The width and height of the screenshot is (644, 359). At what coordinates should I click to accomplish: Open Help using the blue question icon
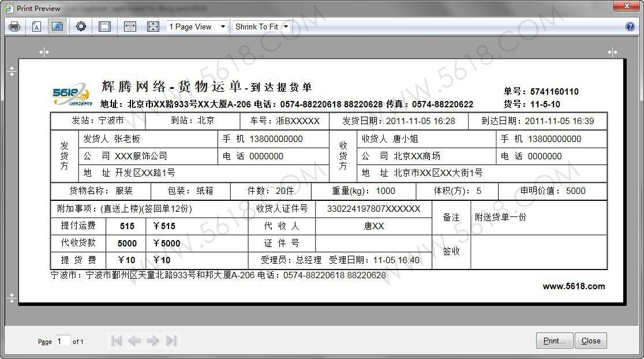pyautogui.click(x=630, y=27)
